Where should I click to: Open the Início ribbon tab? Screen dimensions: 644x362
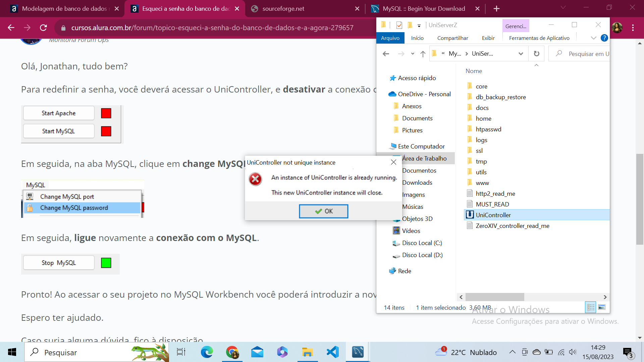click(x=417, y=38)
